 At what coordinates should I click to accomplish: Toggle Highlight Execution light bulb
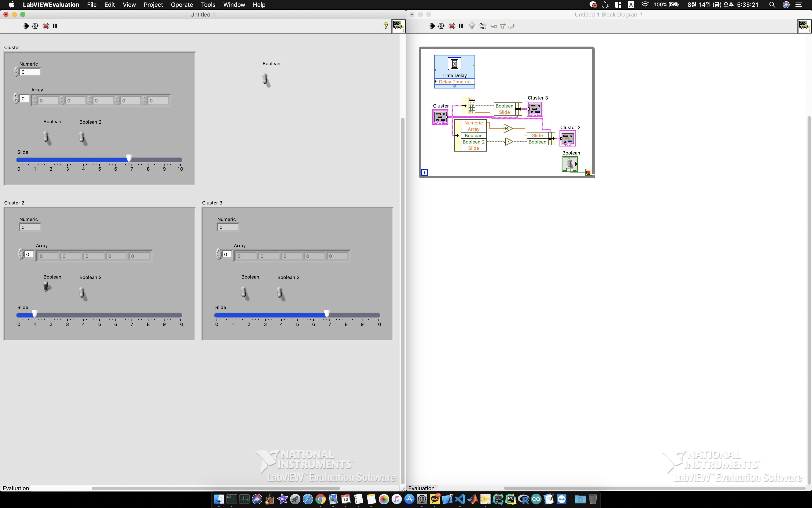click(472, 26)
